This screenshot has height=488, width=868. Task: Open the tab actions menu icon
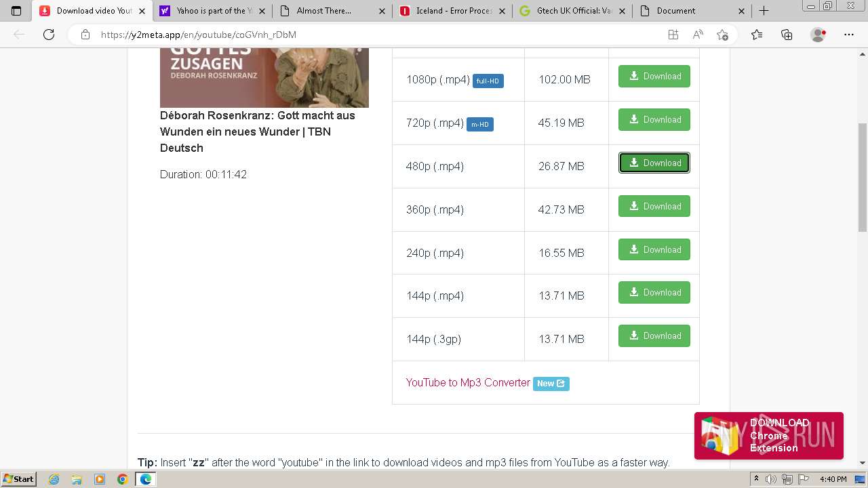16,11
